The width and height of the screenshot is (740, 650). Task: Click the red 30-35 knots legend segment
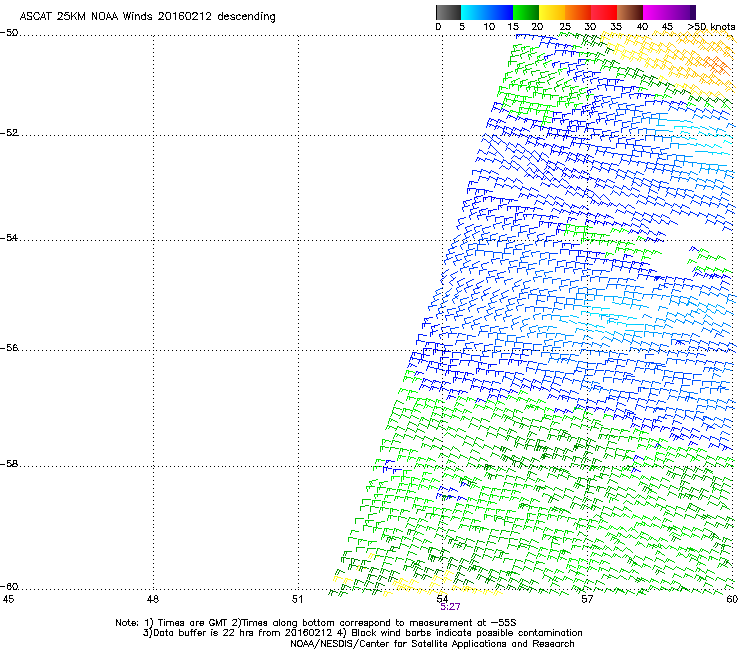click(x=604, y=12)
